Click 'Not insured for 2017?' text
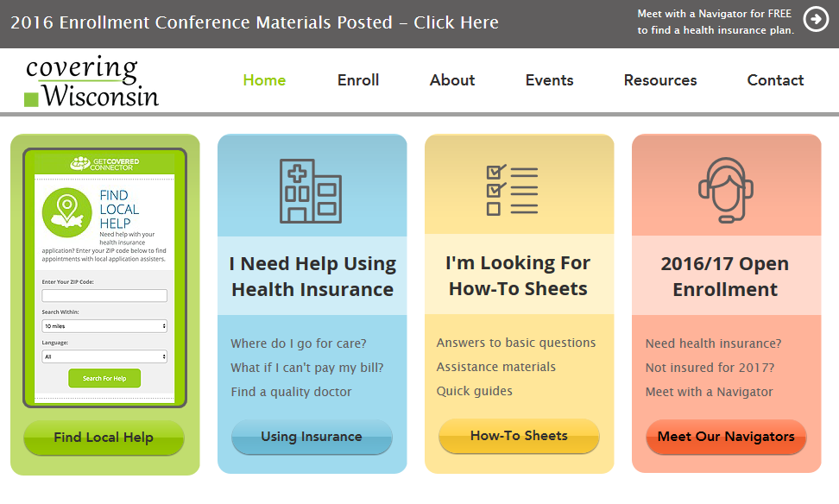The image size is (839, 504). click(710, 368)
